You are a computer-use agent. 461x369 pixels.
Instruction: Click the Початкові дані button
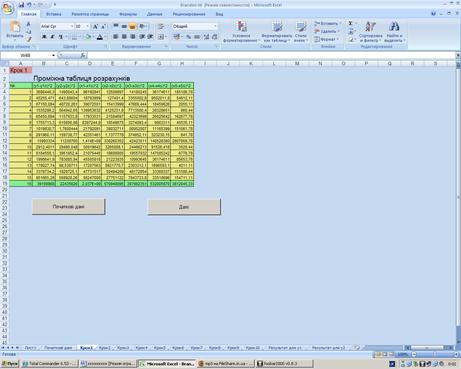[69, 207]
